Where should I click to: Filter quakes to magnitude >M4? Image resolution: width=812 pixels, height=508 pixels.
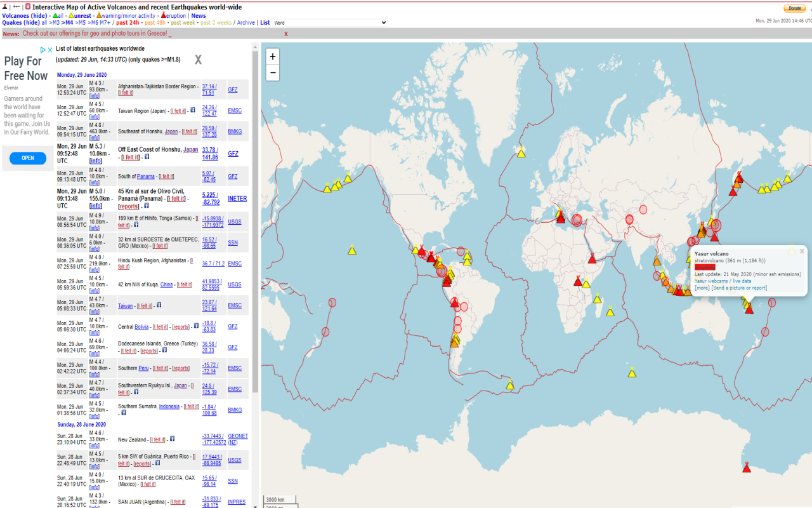click(66, 23)
